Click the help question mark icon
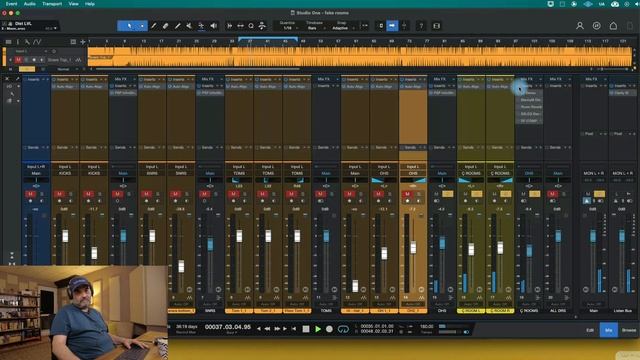Viewport: 640px width, 360px height. coord(421,26)
